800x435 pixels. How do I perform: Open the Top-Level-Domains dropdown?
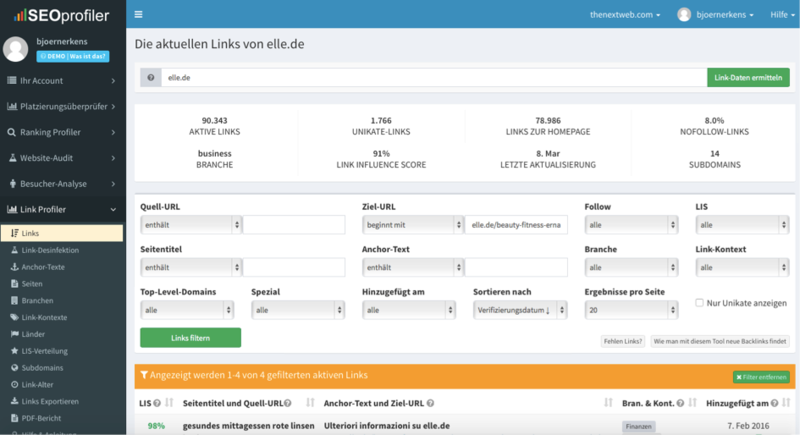click(x=187, y=310)
